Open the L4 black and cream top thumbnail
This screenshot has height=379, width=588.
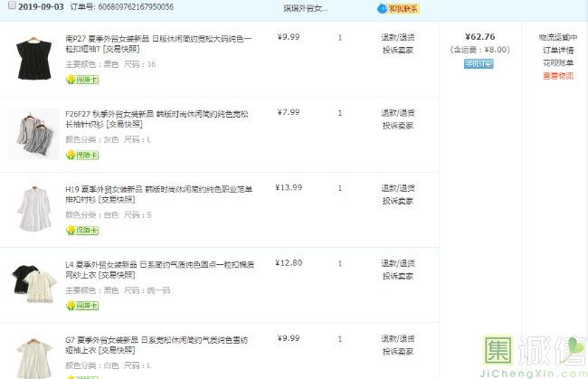pos(34,283)
